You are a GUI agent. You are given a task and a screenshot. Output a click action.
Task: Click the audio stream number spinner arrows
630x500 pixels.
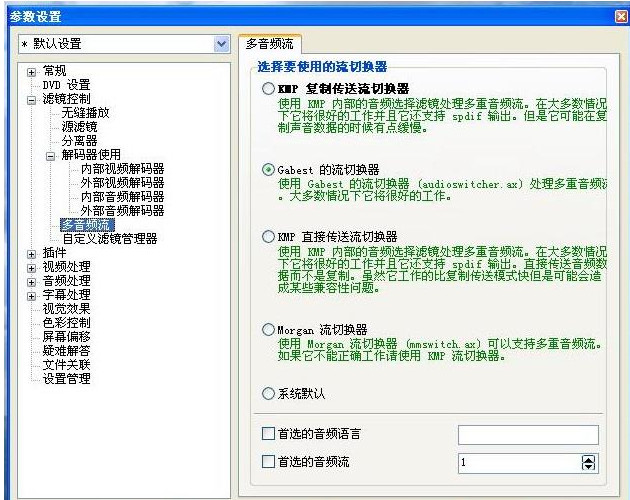588,463
